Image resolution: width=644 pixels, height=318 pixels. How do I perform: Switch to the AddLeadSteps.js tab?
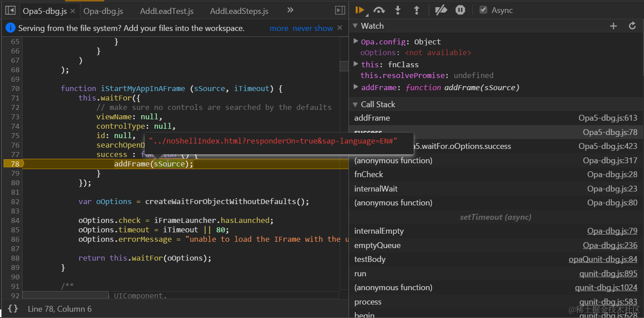click(x=239, y=11)
